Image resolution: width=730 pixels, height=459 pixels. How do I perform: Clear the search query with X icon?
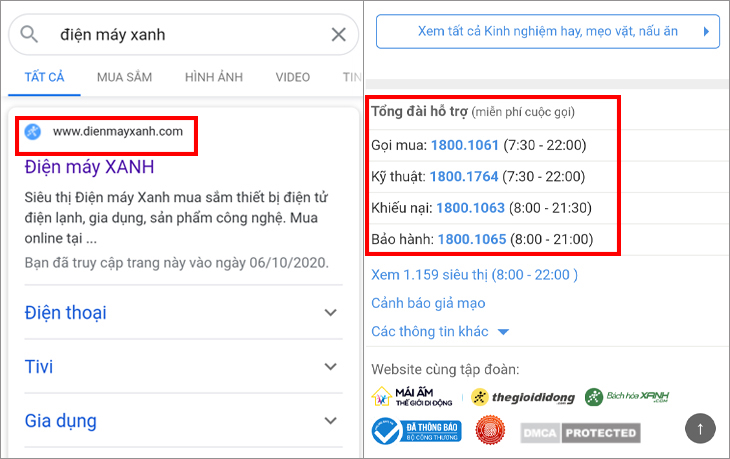point(338,34)
